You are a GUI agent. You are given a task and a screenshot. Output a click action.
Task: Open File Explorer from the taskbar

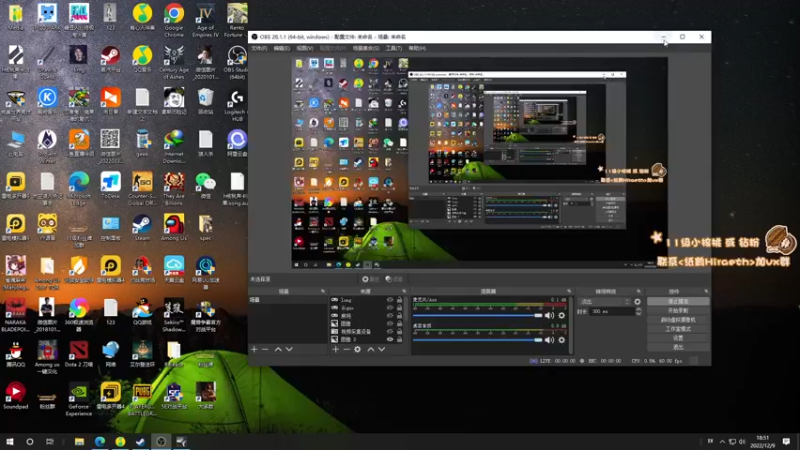79,441
